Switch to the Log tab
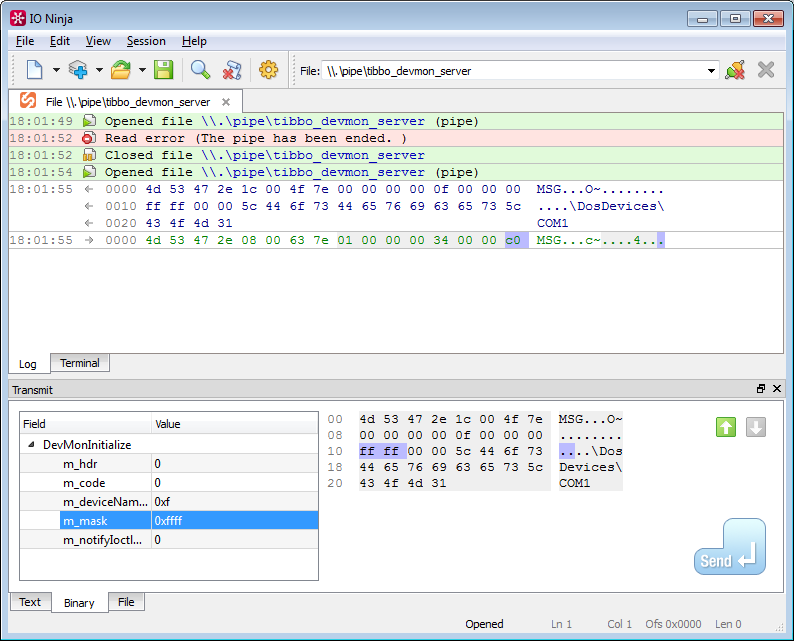The width and height of the screenshot is (794, 641). coord(28,364)
